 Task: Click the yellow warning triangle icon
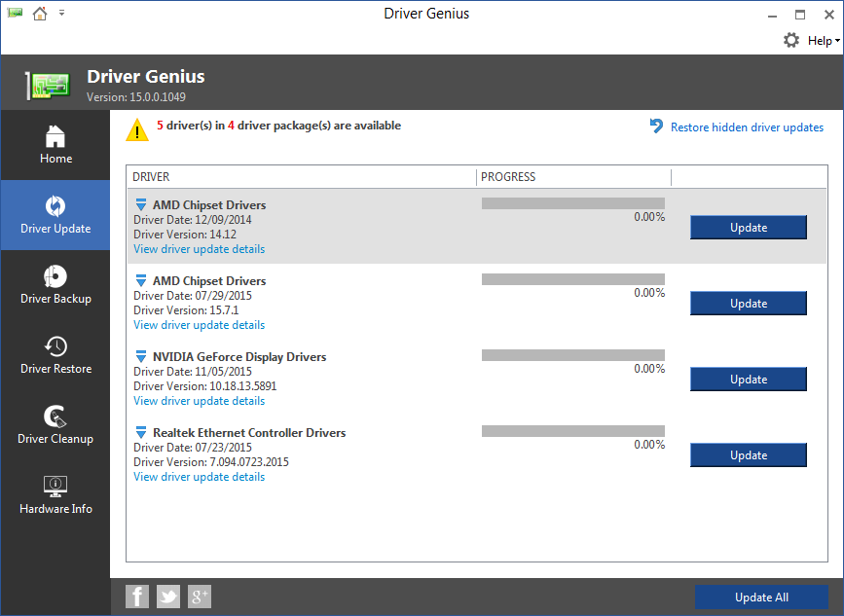tap(137, 129)
